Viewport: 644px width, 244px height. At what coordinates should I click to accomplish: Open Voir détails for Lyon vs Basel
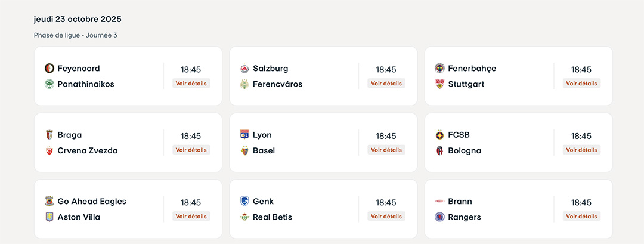(386, 150)
